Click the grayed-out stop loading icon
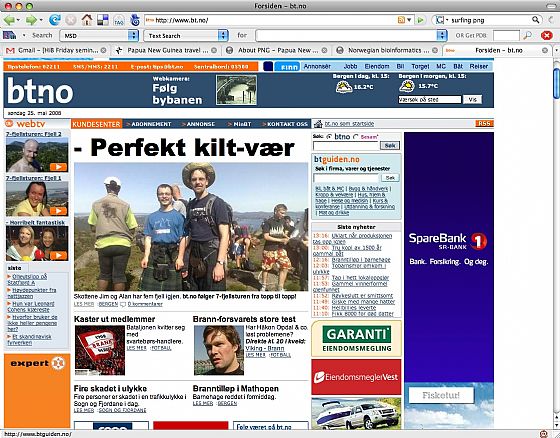Screen dimensions: 560x438 (x=71, y=20)
